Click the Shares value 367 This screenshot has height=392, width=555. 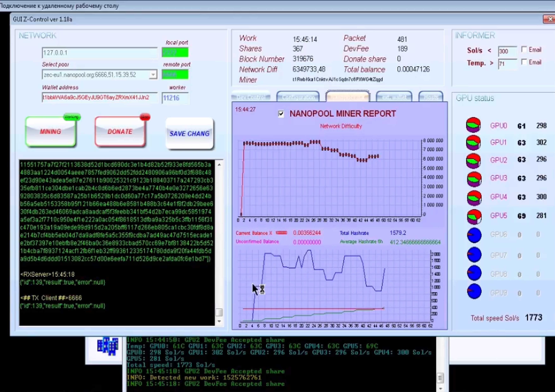point(298,49)
